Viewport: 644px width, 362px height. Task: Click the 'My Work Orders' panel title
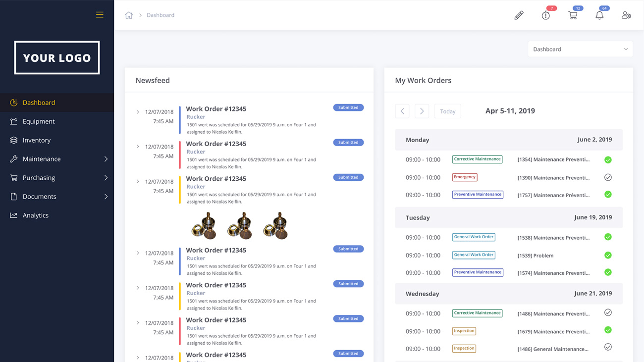click(x=423, y=80)
